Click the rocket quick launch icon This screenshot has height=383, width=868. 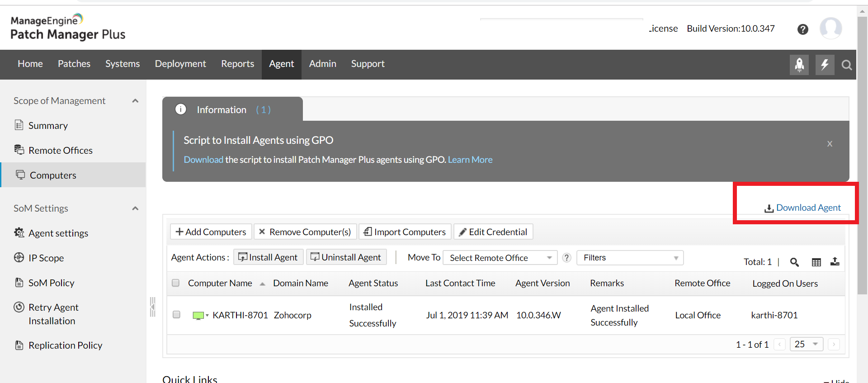point(799,65)
